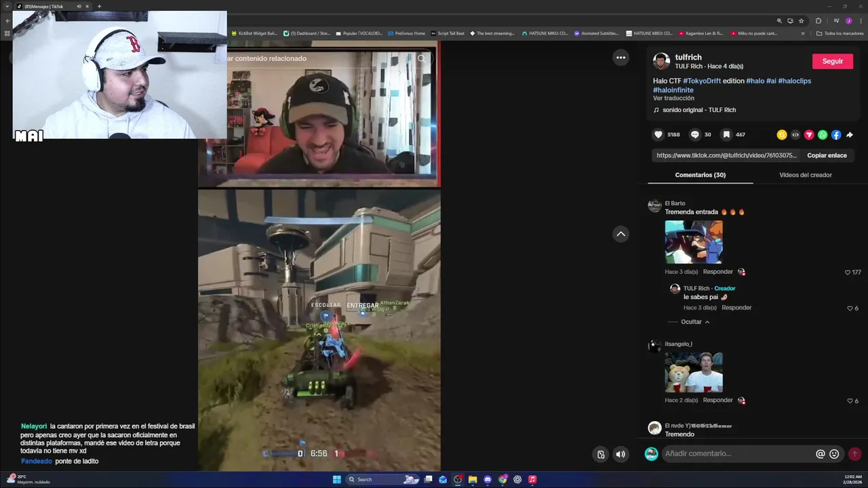Like El Barto's comment heart
The image size is (868, 488).
point(848,272)
